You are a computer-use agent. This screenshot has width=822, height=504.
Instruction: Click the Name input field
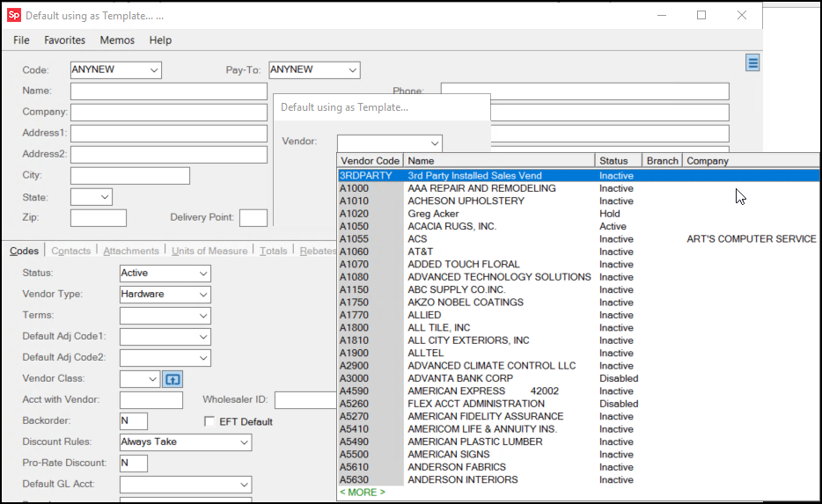click(168, 91)
